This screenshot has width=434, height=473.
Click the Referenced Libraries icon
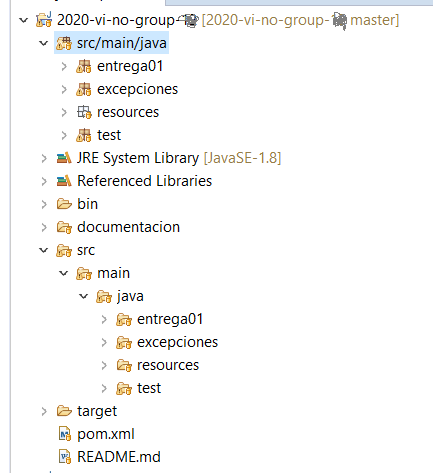tap(64, 181)
